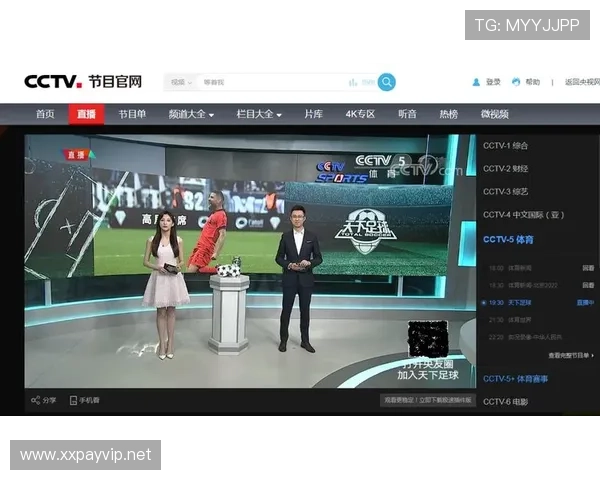
Task: Click the blue search magnifier button
Action: pyautogui.click(x=386, y=82)
